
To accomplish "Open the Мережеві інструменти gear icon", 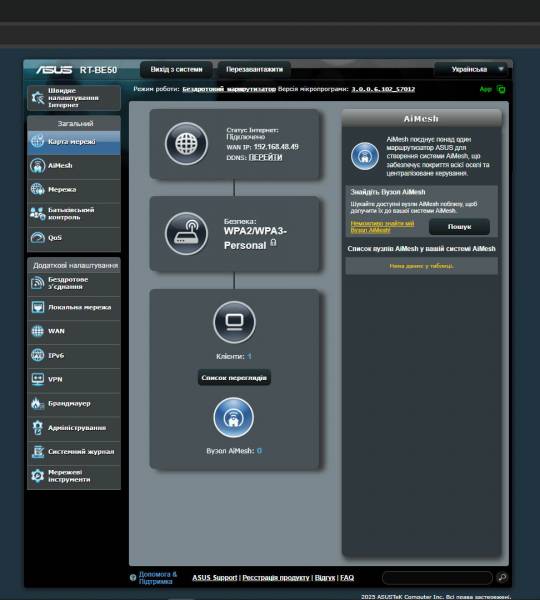I will coord(37,476).
